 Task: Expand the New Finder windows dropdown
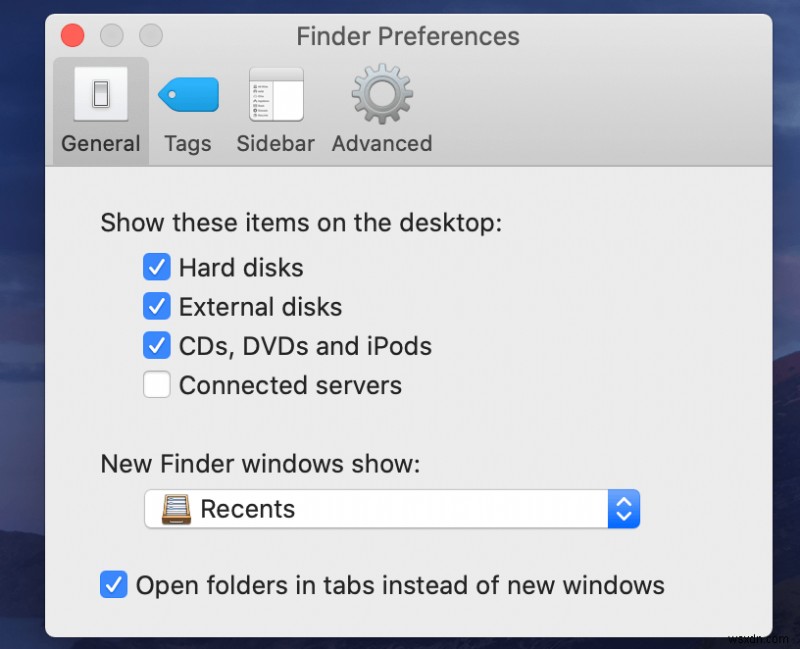coord(390,509)
